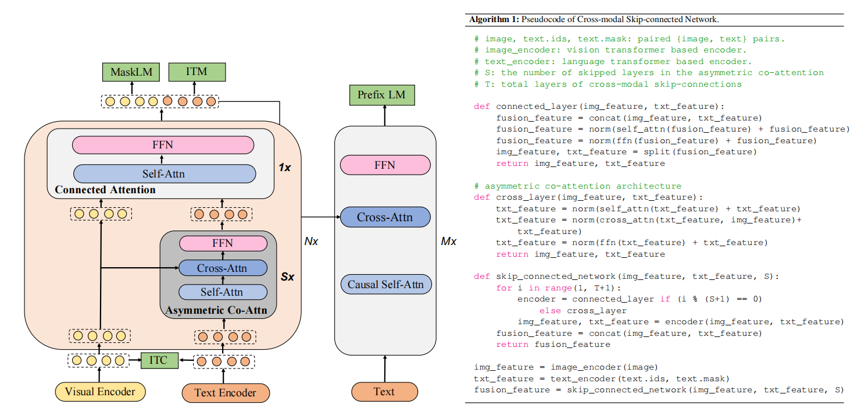Image resolution: width=868 pixels, height=415 pixels.
Task: Toggle the Self-Attn layer in Connected Attention
Action: click(163, 173)
